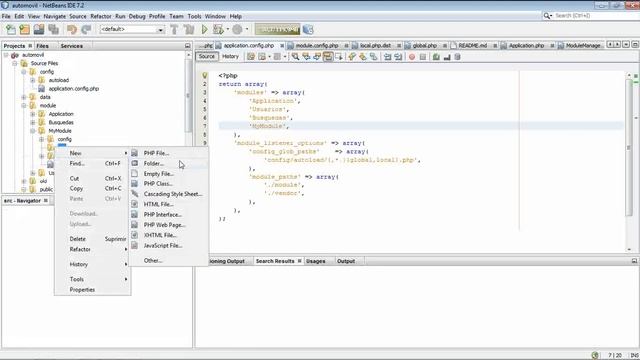Click the Undo arrow icon
Image resolution: width=640 pixels, height=360 pixels.
72,29
